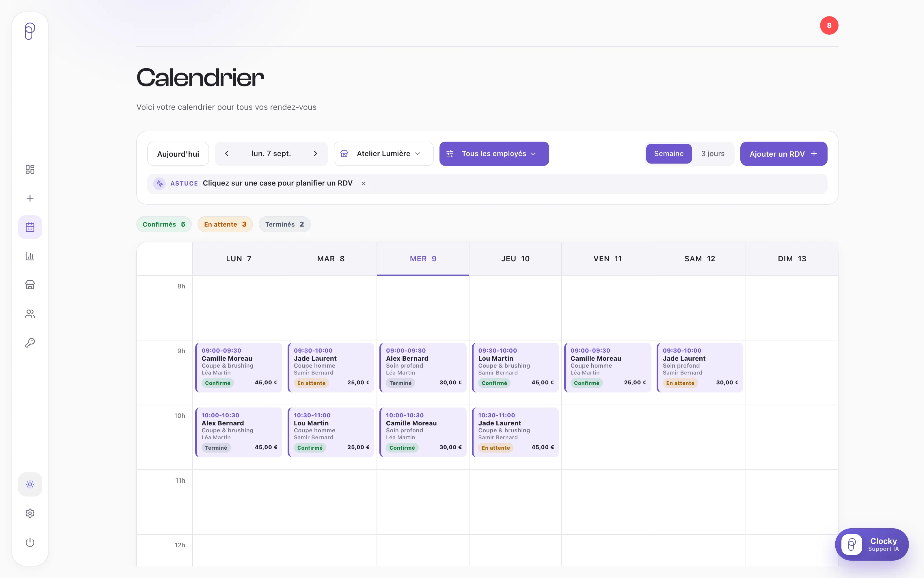This screenshot has width=924, height=578.
Task: Click the lun. 7 sept. date label
Action: (271, 154)
